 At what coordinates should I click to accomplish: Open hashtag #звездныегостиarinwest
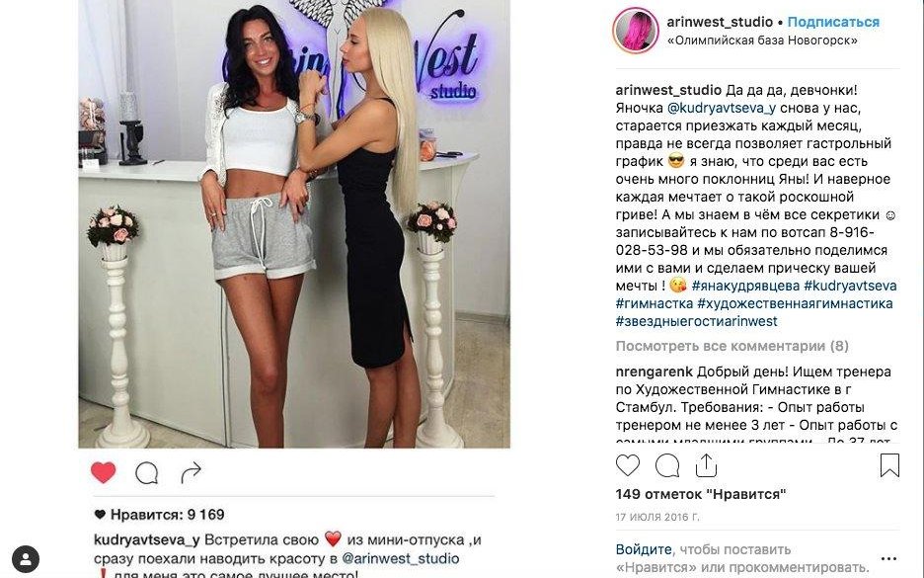coord(697,321)
